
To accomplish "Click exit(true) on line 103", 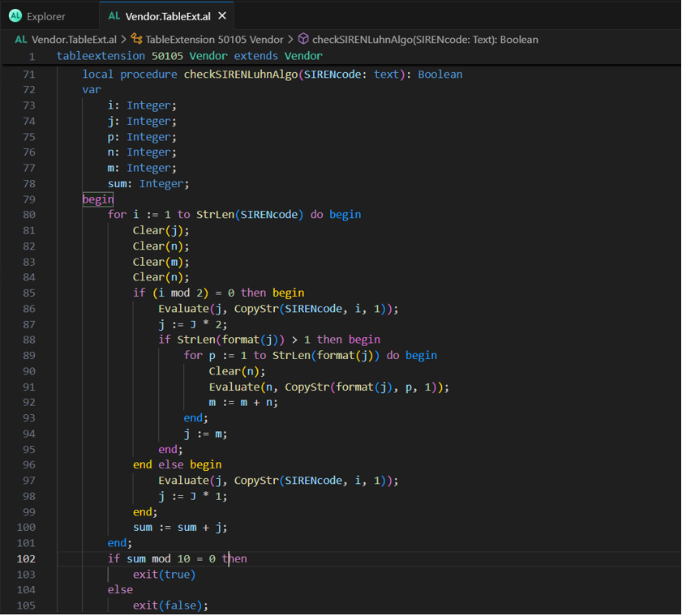I will coord(164,574).
